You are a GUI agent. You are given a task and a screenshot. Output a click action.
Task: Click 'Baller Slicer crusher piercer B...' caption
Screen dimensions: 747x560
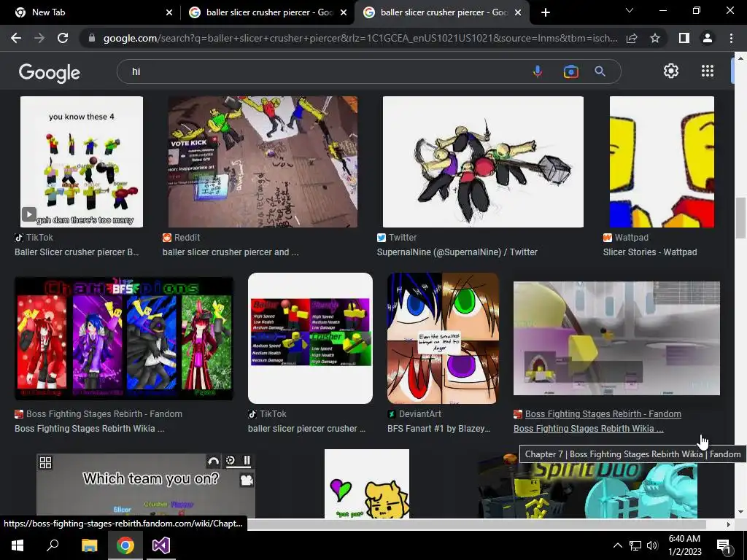click(77, 252)
